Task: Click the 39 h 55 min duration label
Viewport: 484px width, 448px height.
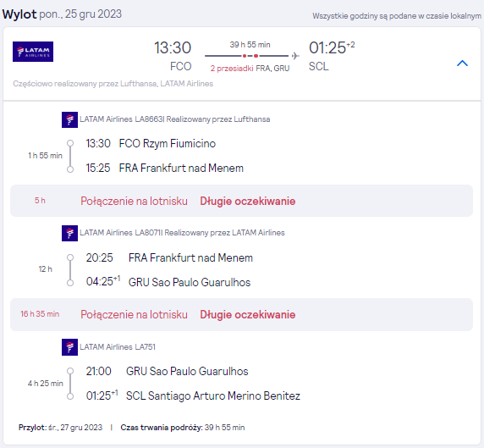Action: (x=250, y=45)
